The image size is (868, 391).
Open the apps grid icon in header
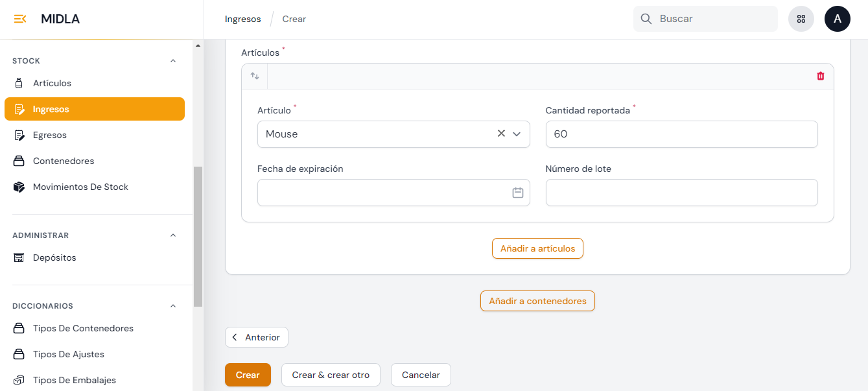coord(801,19)
